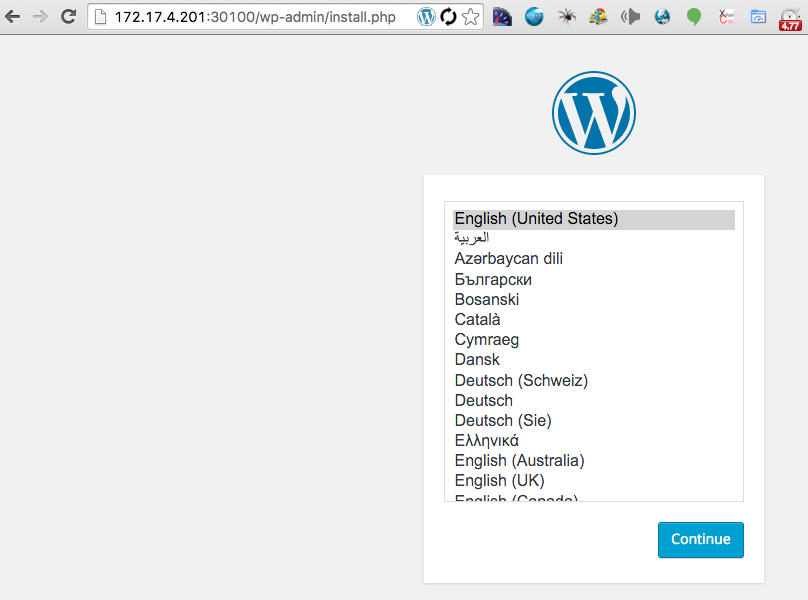808x600 pixels.
Task: Click the spider-shaped web developer extension icon
Action: [566, 16]
